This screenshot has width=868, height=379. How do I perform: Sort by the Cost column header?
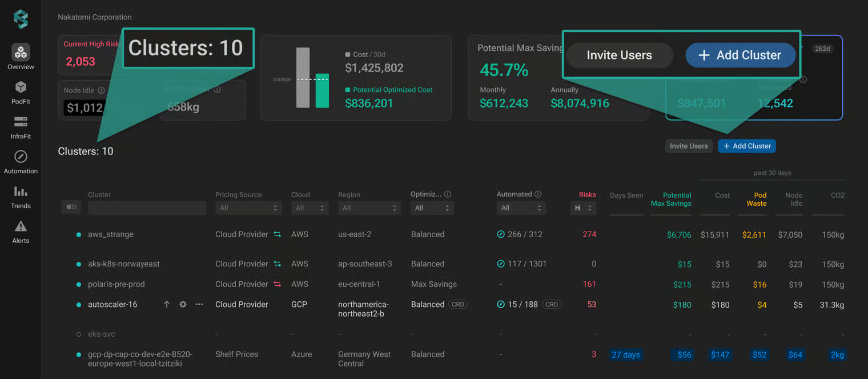722,195
